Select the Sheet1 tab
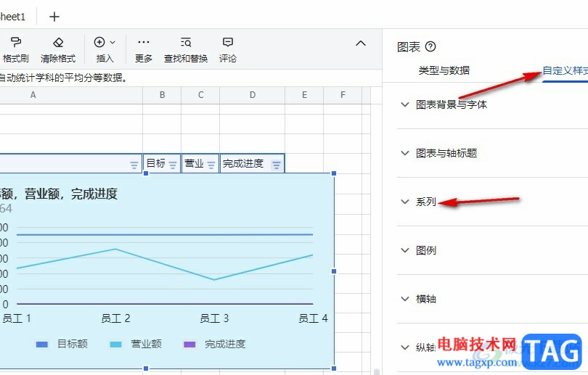Image resolution: width=588 pixels, height=375 pixels. (x=13, y=17)
